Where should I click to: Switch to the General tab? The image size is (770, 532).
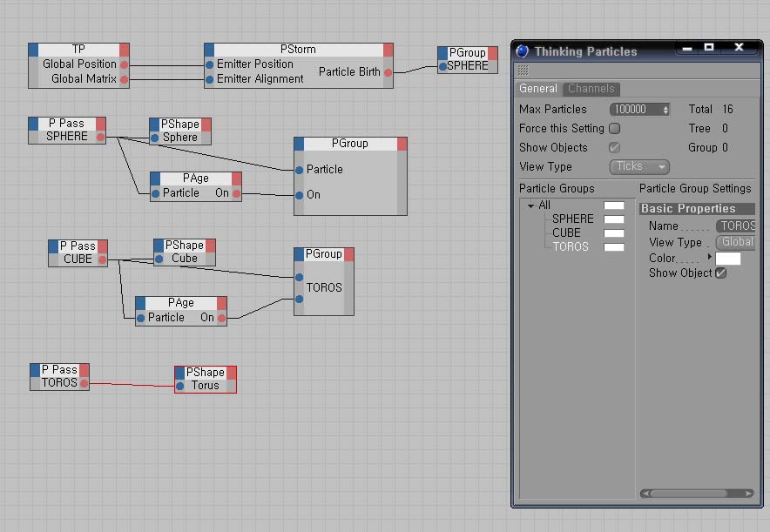[x=537, y=88]
